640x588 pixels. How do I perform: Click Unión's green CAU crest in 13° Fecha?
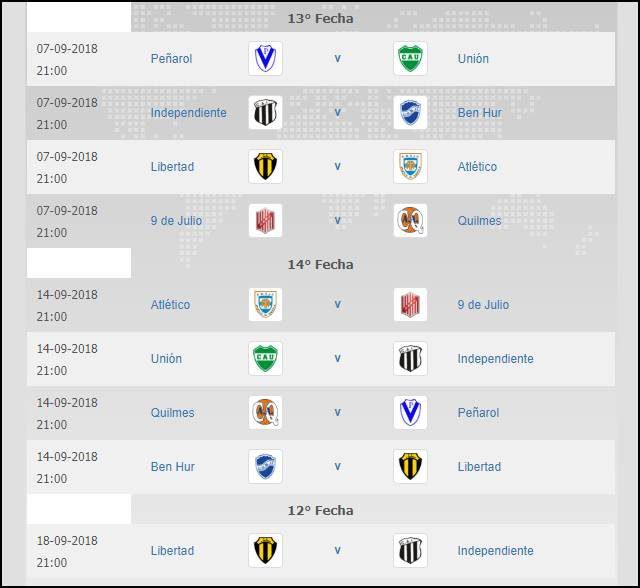tap(410, 59)
